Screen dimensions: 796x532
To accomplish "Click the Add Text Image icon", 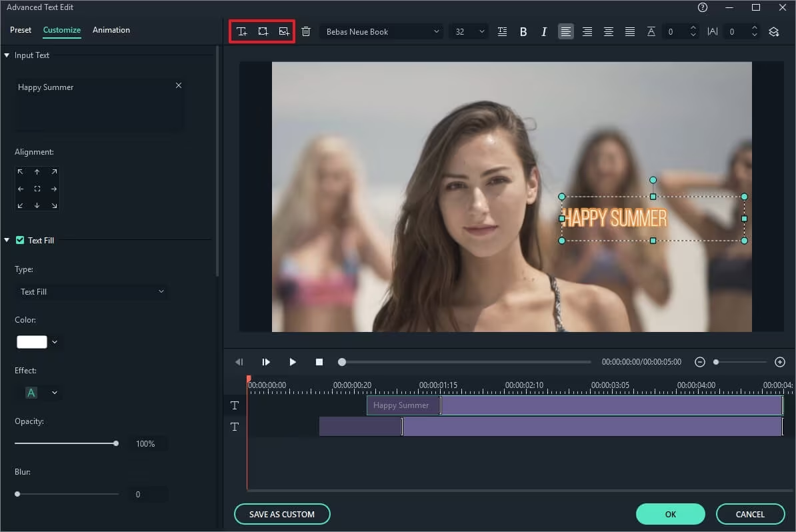I will 283,31.
